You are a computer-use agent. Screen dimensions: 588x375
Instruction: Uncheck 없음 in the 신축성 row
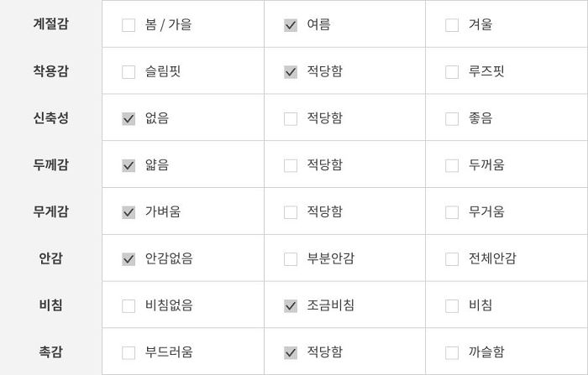129,119
